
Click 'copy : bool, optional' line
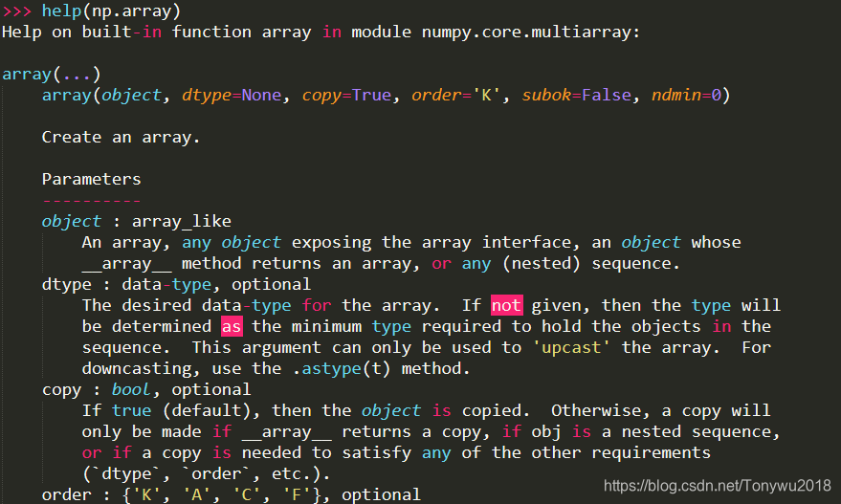[x=145, y=389]
